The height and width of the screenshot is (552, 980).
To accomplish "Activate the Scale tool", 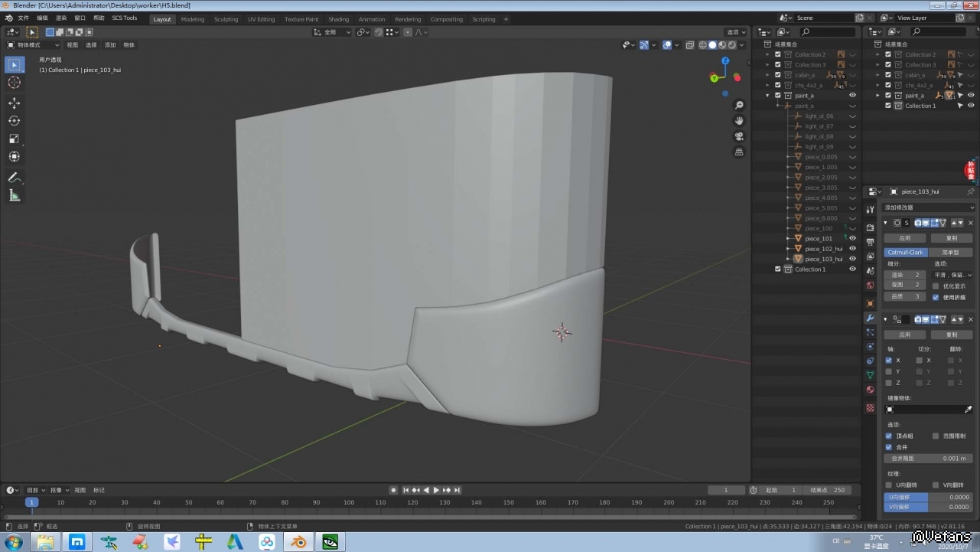I will [14, 139].
